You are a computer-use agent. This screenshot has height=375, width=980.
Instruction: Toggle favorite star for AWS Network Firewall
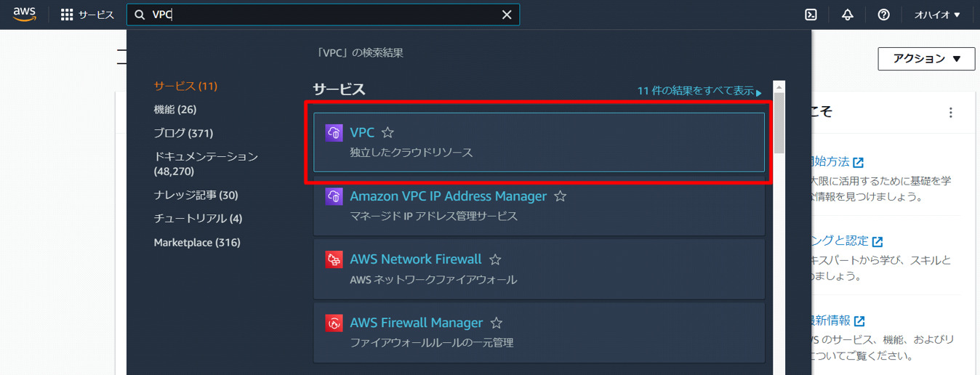(x=495, y=259)
